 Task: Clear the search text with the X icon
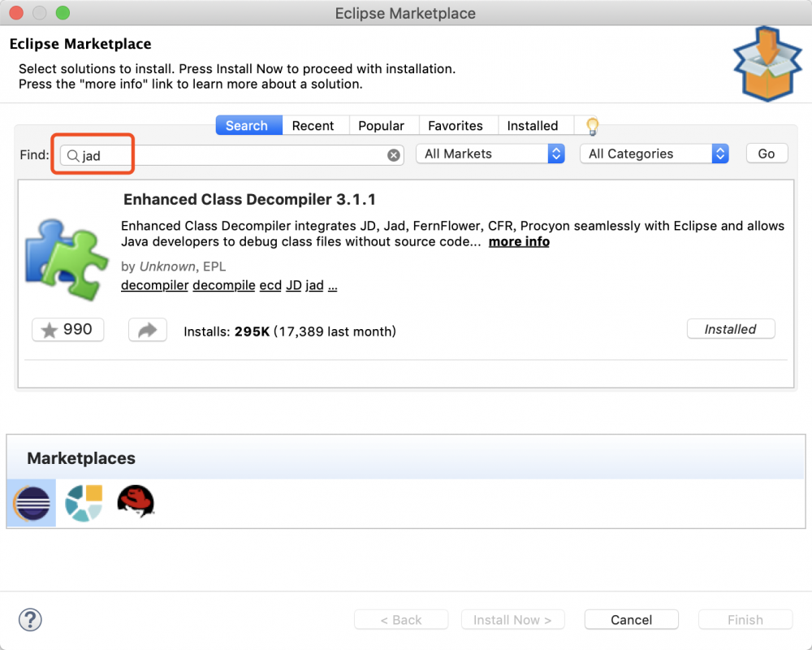(394, 155)
